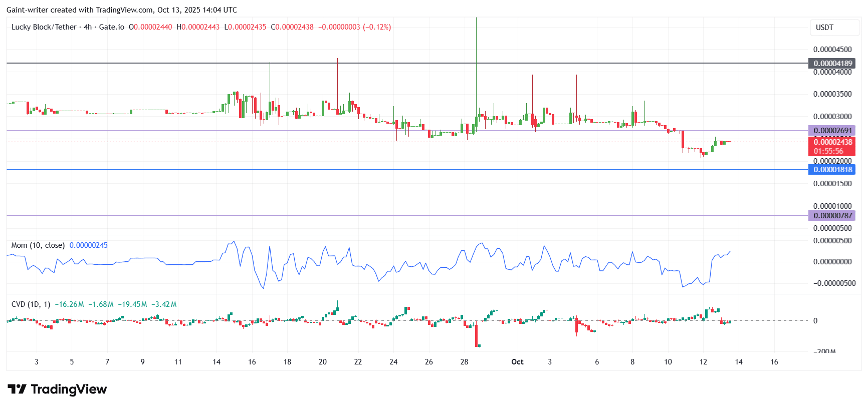868x408 pixels.
Task: Expand the CVD (1D, 1) indicator legend
Action: click(31, 304)
